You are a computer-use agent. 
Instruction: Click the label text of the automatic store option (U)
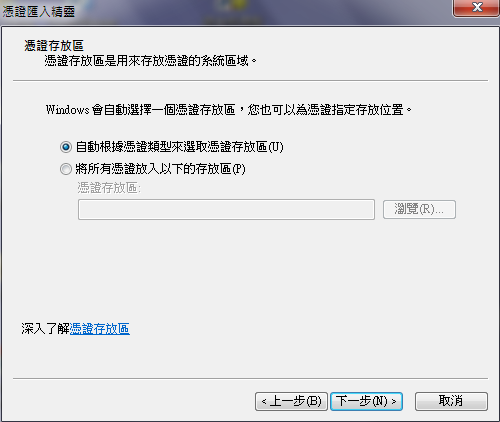pyautogui.click(x=180, y=147)
